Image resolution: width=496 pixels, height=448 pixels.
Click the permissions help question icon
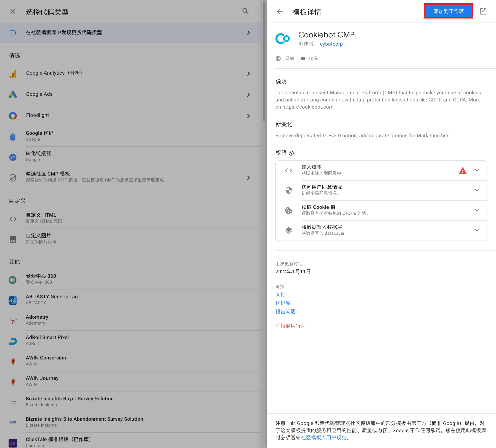coord(291,153)
